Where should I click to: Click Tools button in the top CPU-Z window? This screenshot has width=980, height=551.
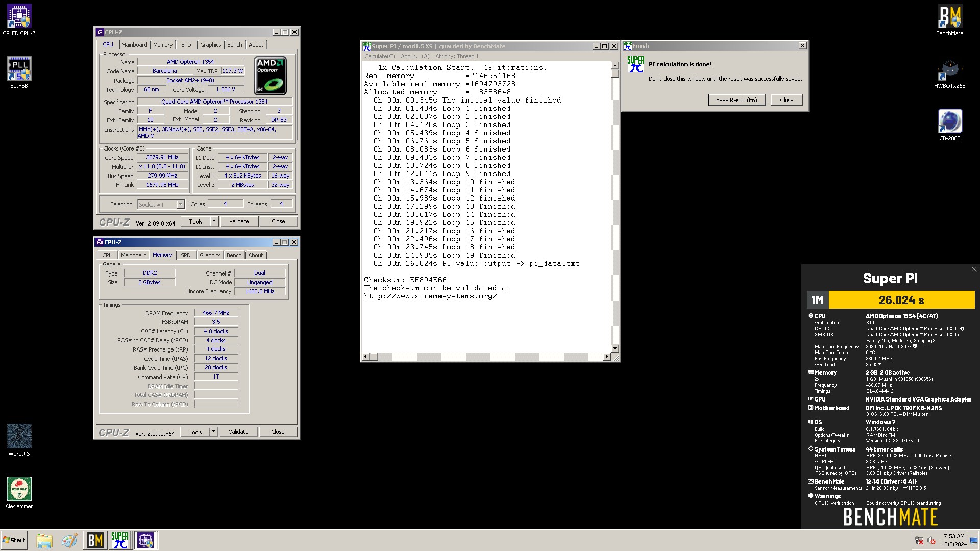pos(195,221)
